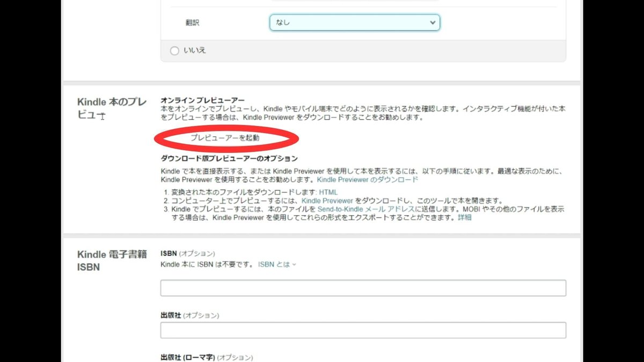Click Kindle Previewer link in step 2
This screenshot has height=362, width=644.
327,201
